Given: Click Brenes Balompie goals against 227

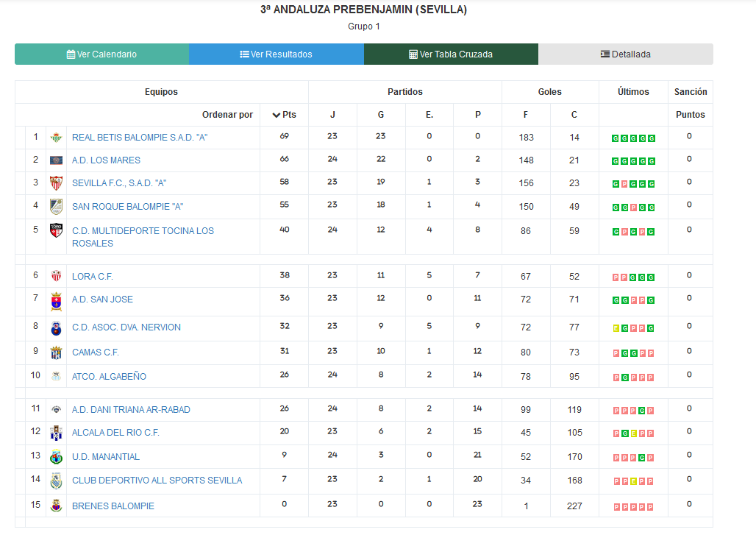Looking at the screenshot, I should click(x=574, y=506).
